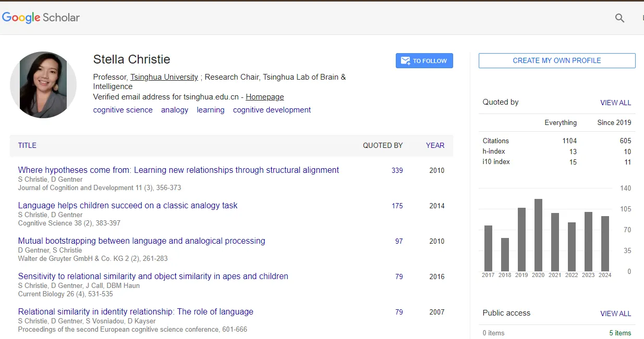The image size is (644, 339).
Task: Click the search magnifier icon
Action: click(619, 18)
